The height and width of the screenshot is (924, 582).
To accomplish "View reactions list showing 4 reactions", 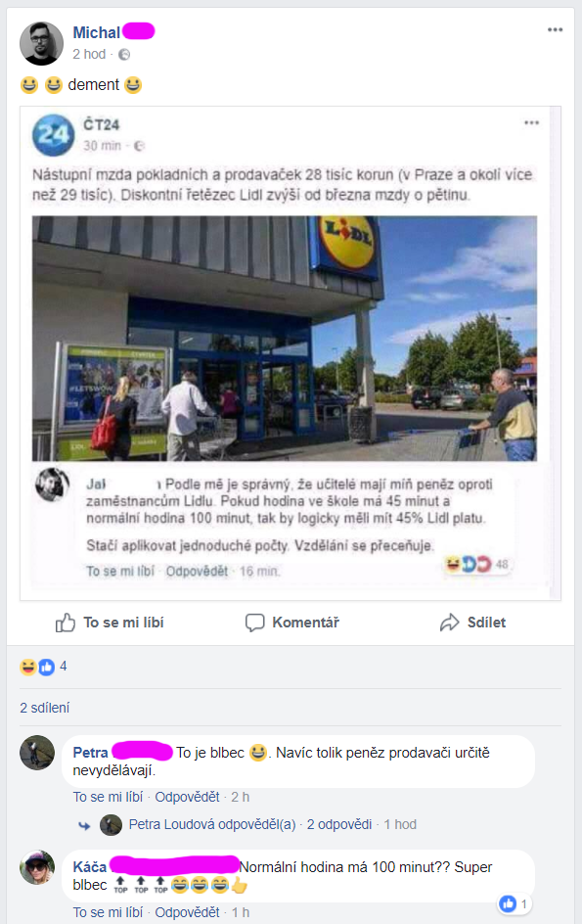I will point(44,667).
